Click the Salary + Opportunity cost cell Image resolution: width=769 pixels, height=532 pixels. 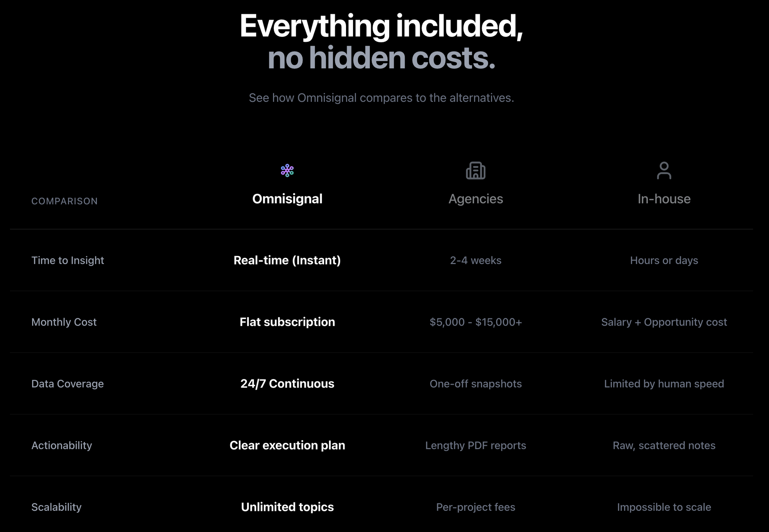[664, 322]
